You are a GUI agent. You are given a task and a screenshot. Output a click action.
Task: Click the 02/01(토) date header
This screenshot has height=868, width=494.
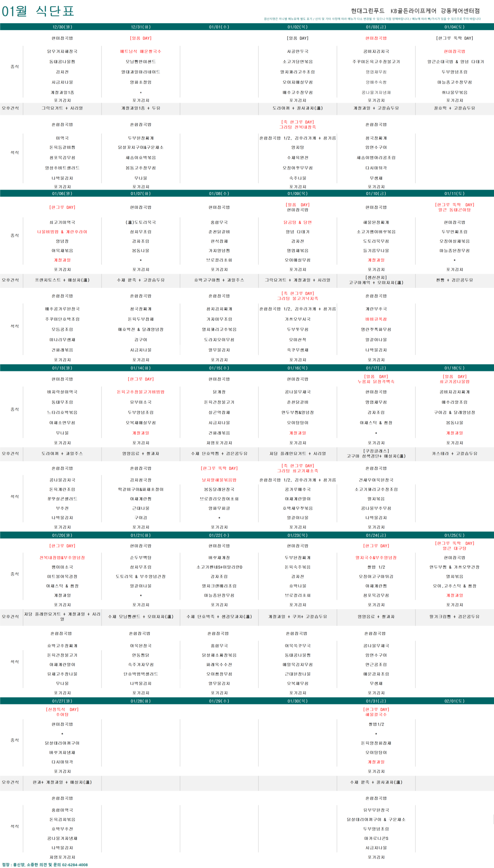pyautogui.click(x=454, y=701)
